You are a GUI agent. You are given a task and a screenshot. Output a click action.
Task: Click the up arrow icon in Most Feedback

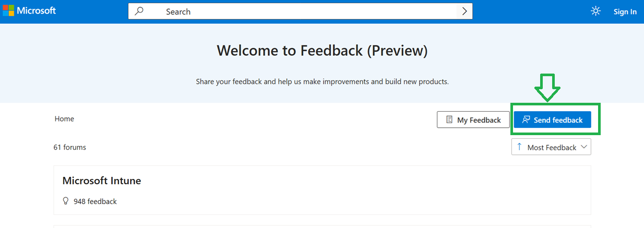pyautogui.click(x=519, y=147)
